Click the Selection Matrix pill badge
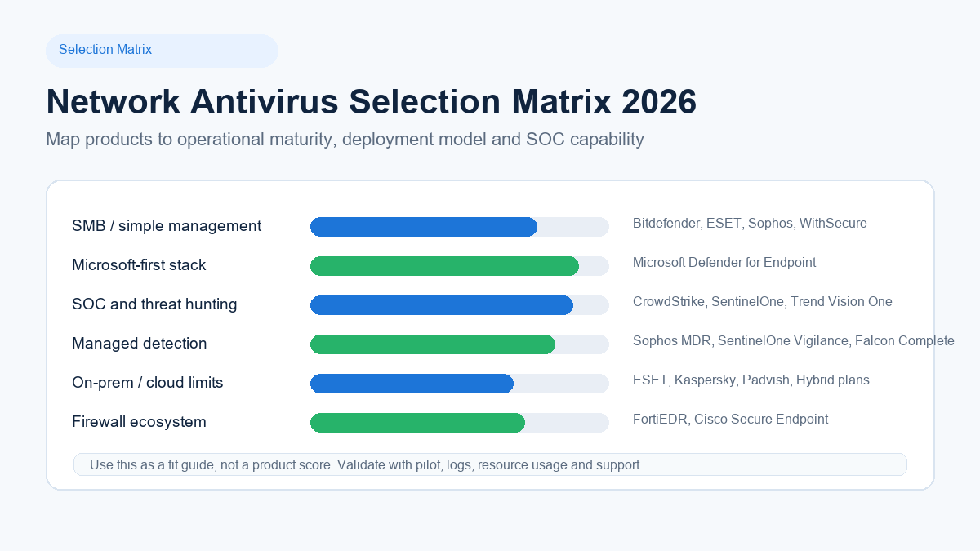This screenshot has width=980, height=551. point(162,51)
